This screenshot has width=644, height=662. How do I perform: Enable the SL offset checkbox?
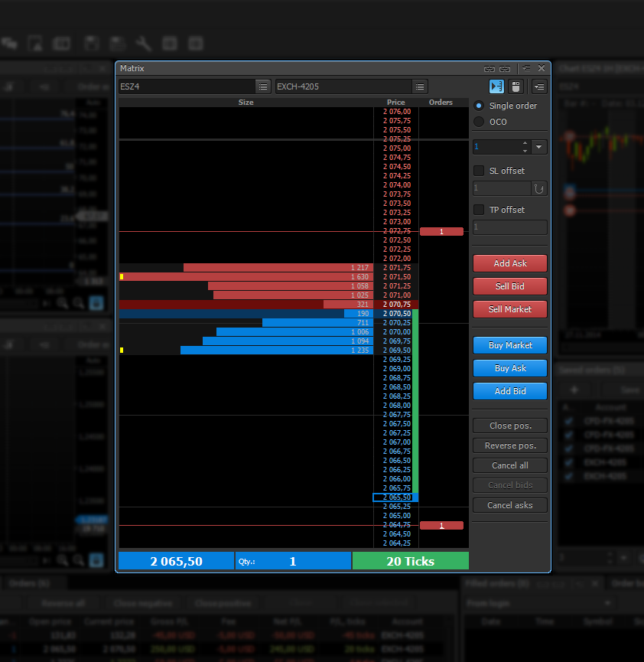tap(480, 171)
